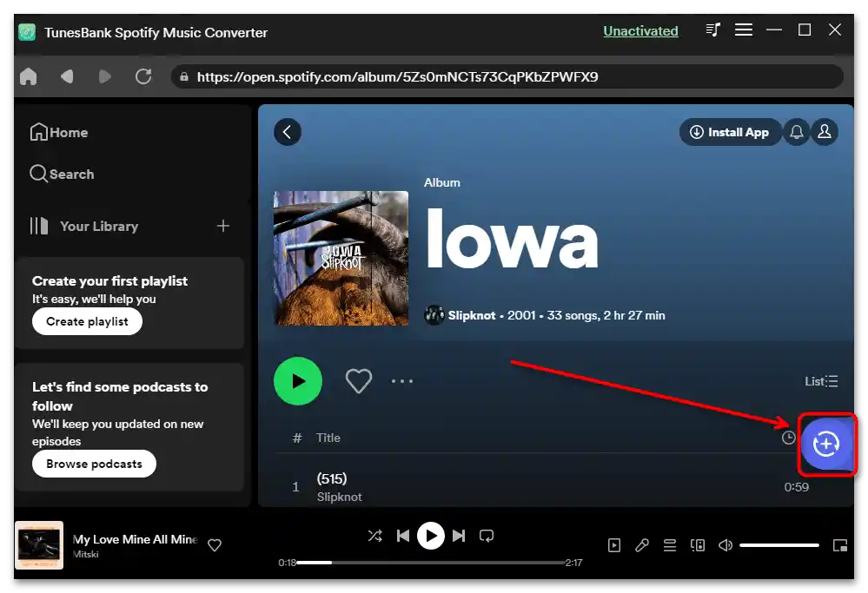The width and height of the screenshot is (868, 593).
Task: Click the TunesBank home icon in the toolbar
Action: click(28, 76)
